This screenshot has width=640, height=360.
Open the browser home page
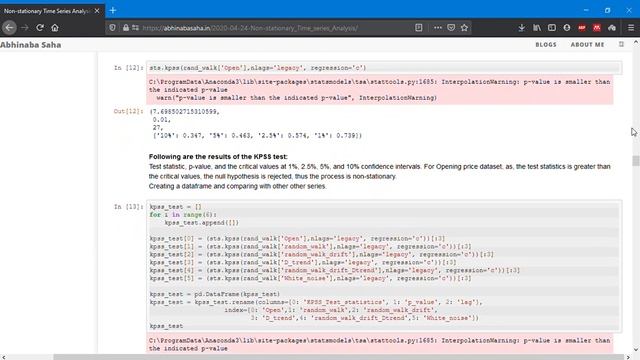pyautogui.click(x=55, y=28)
